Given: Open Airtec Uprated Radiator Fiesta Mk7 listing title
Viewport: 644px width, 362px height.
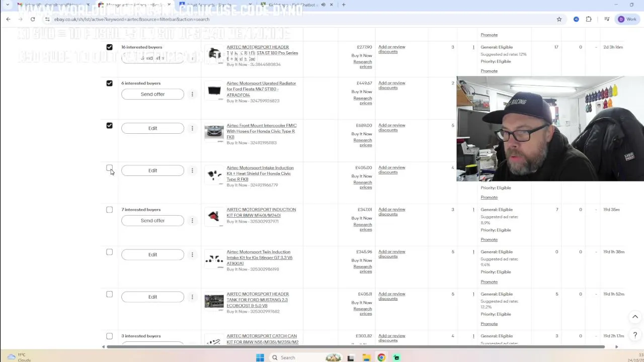Looking at the screenshot, I should pyautogui.click(x=261, y=89).
